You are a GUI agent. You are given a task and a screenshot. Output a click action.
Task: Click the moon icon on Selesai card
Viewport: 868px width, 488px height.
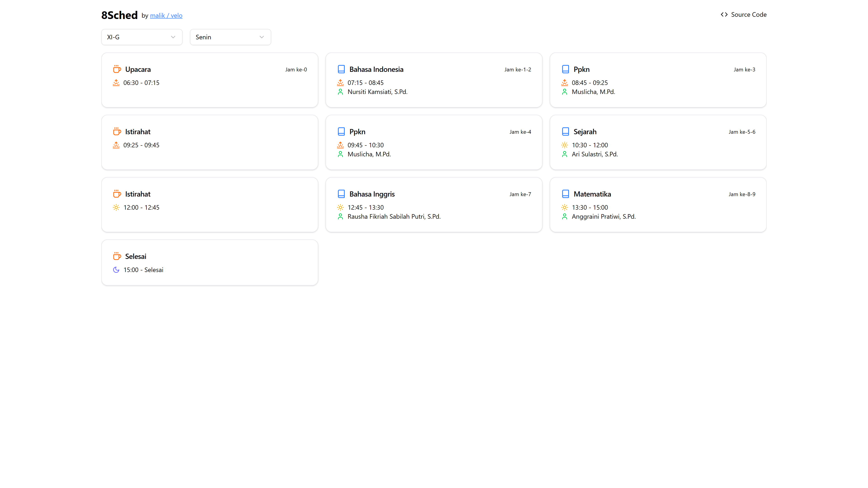coord(116,270)
